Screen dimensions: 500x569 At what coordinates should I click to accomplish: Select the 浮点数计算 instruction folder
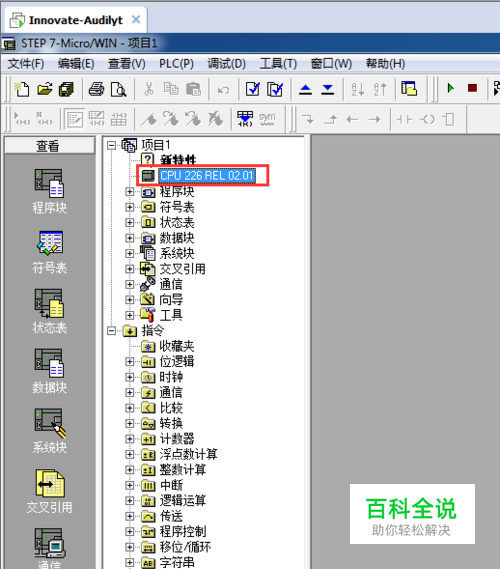(189, 454)
